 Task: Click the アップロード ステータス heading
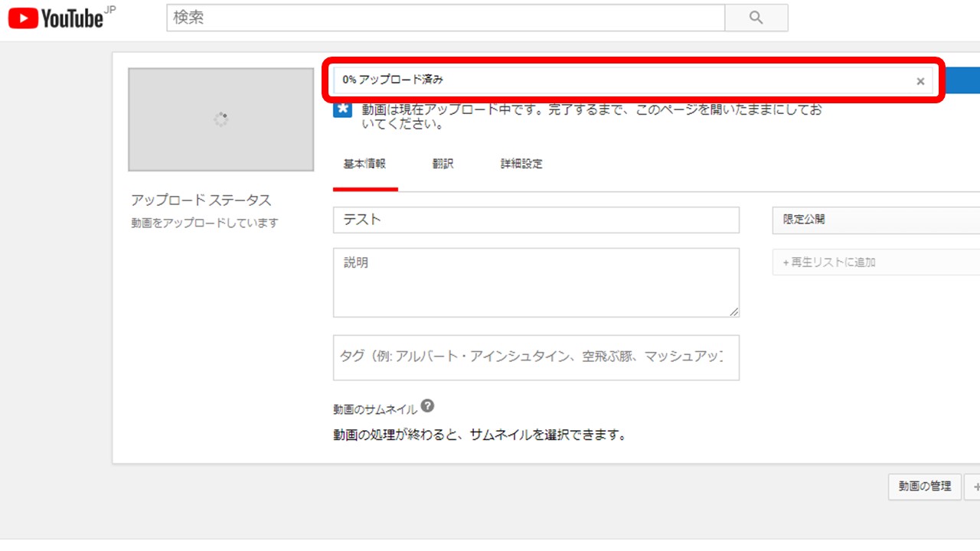coord(201,200)
